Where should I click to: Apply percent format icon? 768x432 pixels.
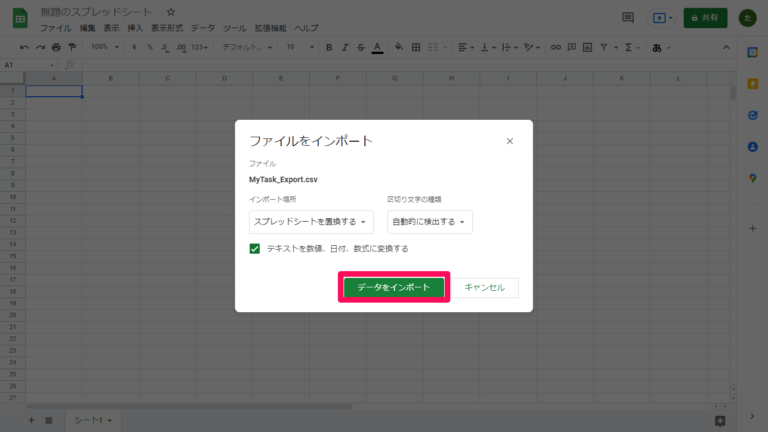150,48
